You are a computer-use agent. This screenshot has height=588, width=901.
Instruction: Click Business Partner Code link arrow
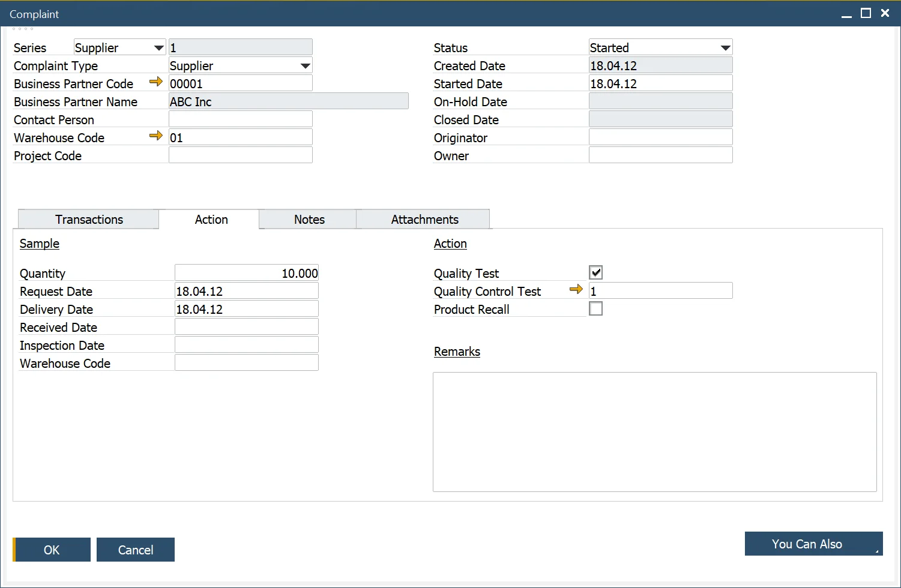click(156, 82)
